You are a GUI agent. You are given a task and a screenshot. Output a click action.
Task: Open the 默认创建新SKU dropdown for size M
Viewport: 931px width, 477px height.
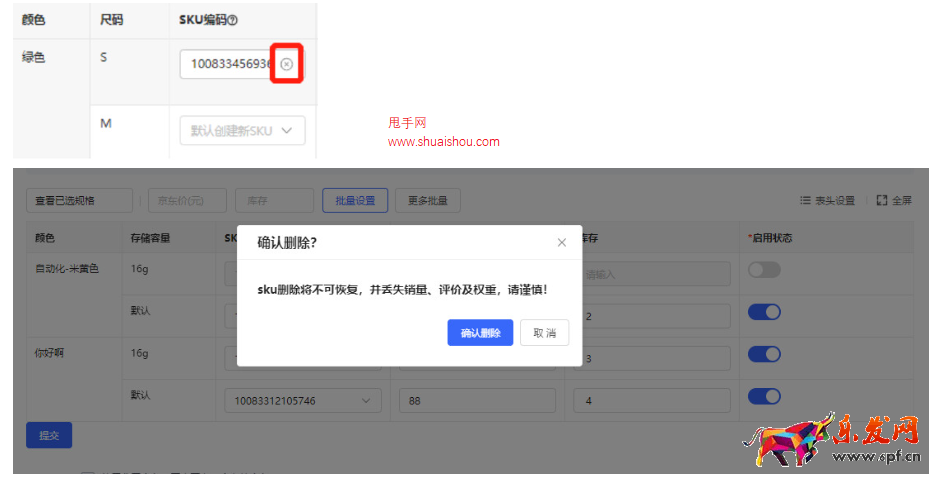pyautogui.click(x=242, y=131)
